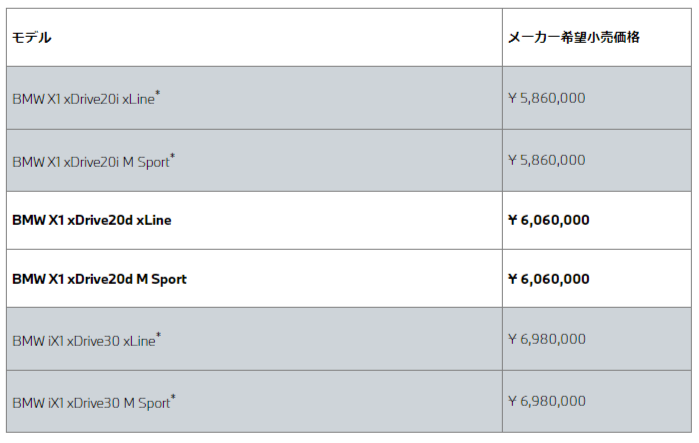Click the bold BMW X1 xDrive20d xLine text

(91, 220)
